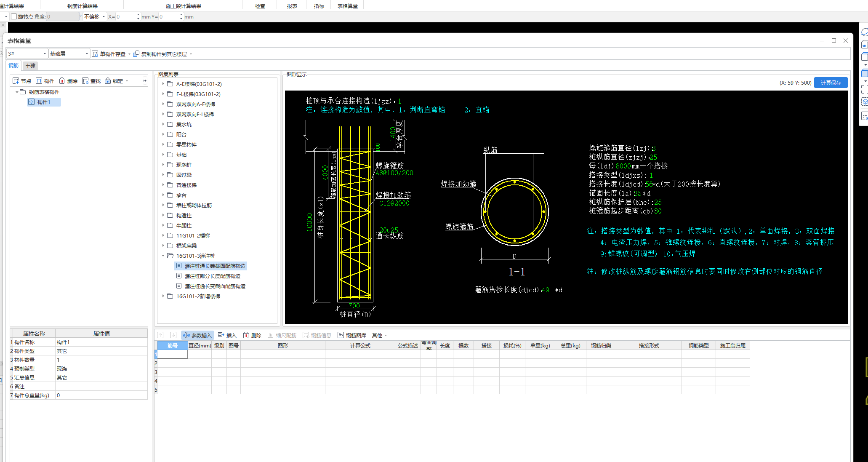Click 构件名称 value 构件1 cell
Viewport: 868px width, 462px height.
tap(101, 342)
